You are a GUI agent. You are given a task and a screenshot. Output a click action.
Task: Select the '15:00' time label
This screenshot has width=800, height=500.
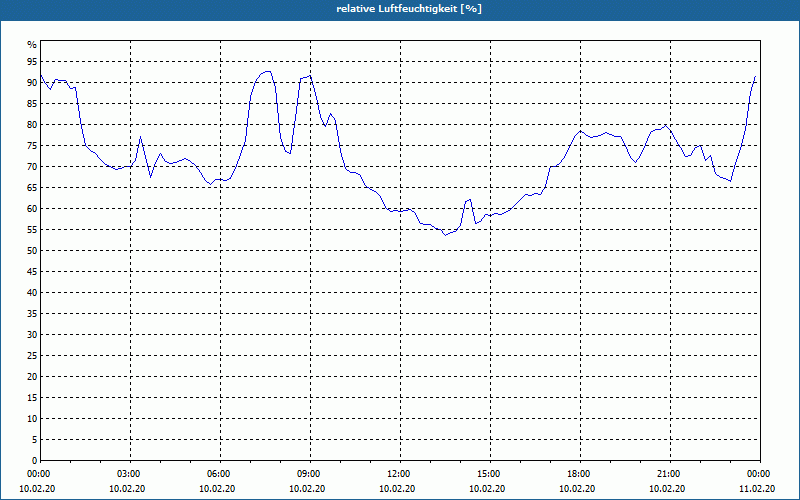point(488,474)
